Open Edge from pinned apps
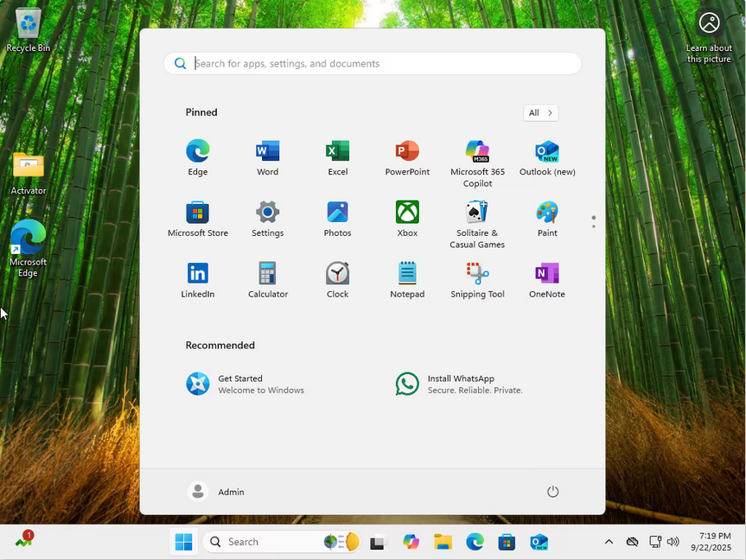The height and width of the screenshot is (560, 746). coord(197,158)
